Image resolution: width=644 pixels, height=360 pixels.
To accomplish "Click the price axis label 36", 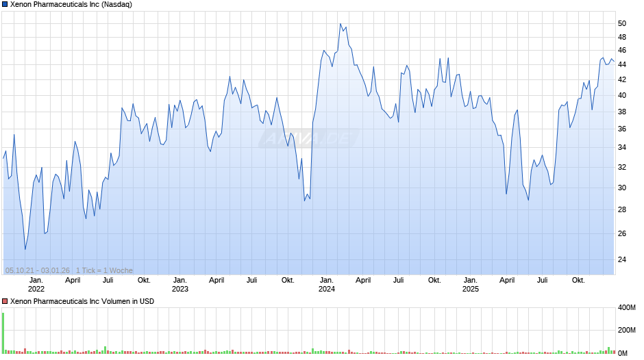I will coord(622,129).
